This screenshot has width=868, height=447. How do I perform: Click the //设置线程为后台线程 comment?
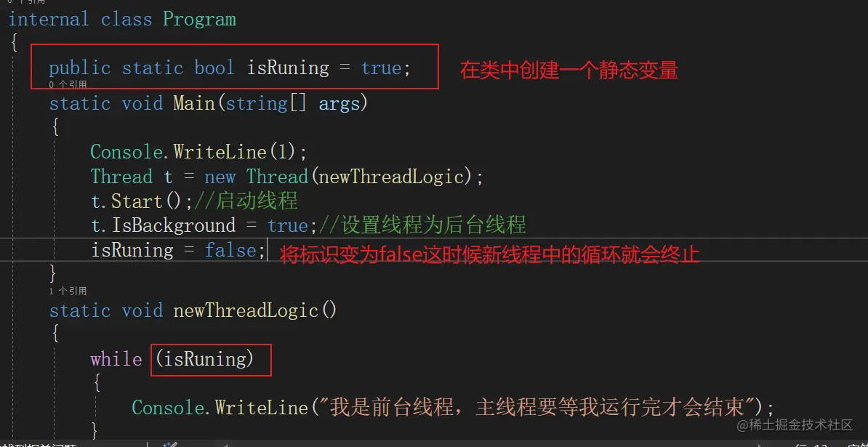[x=422, y=226]
